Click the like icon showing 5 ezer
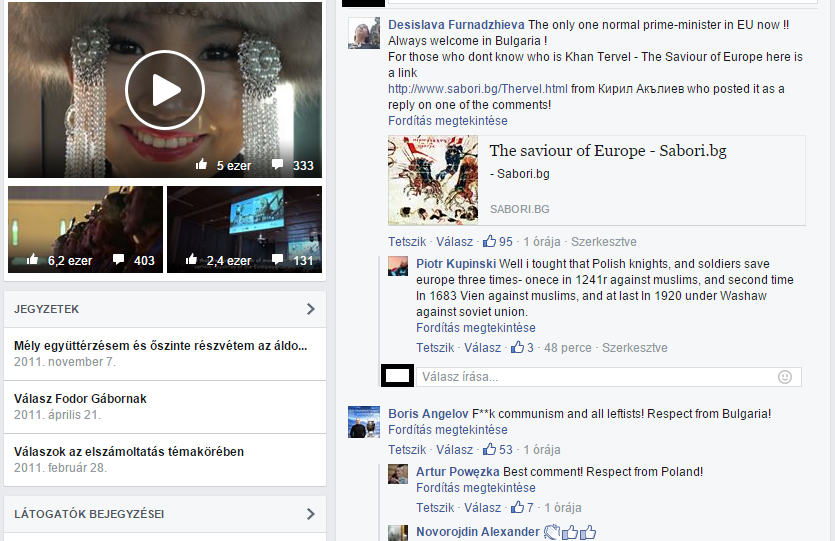 click(x=201, y=165)
